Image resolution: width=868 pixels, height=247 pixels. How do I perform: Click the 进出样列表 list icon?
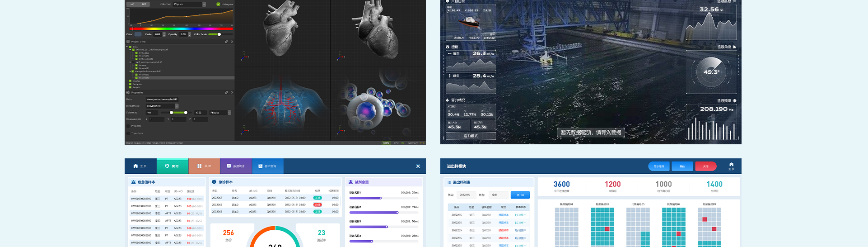click(x=449, y=182)
